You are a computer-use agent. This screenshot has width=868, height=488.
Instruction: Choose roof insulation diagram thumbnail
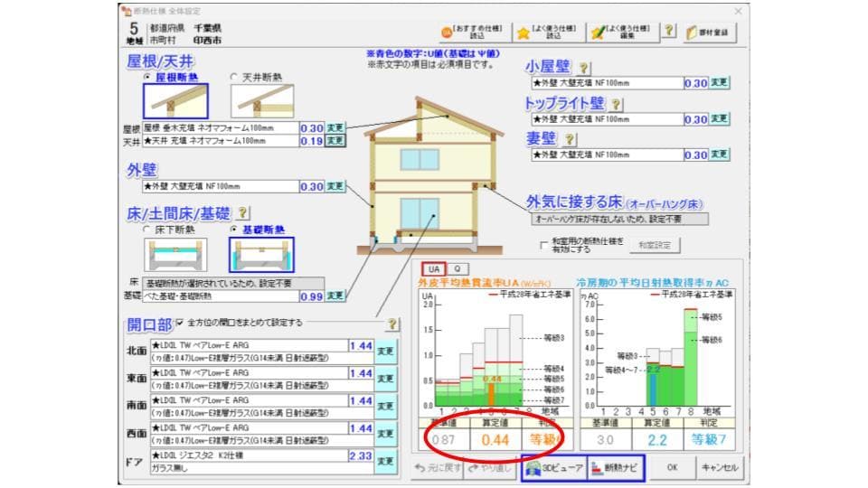pos(175,100)
